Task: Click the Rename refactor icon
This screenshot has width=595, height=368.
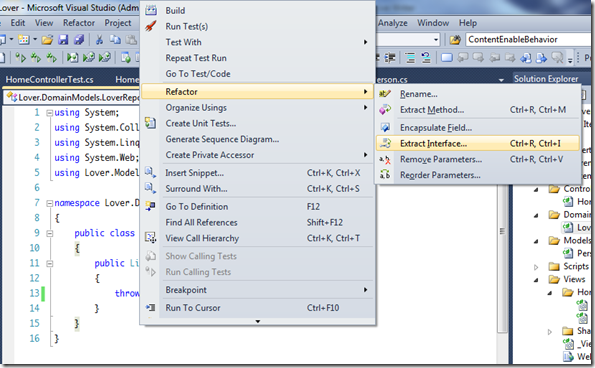Action: coord(385,94)
